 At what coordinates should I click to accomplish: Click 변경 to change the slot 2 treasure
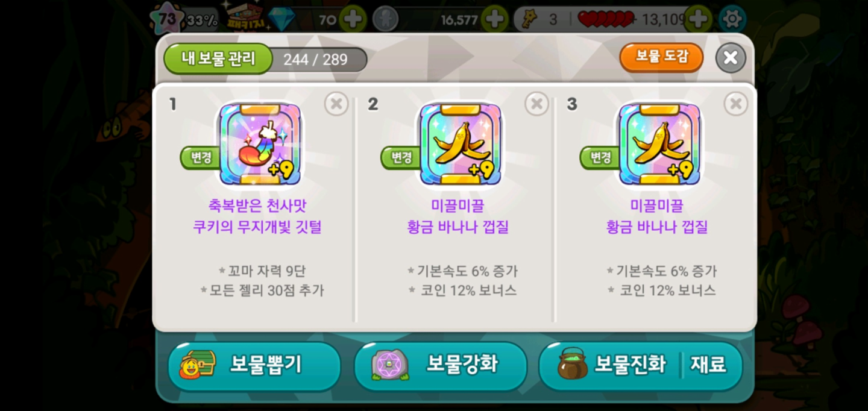click(401, 158)
